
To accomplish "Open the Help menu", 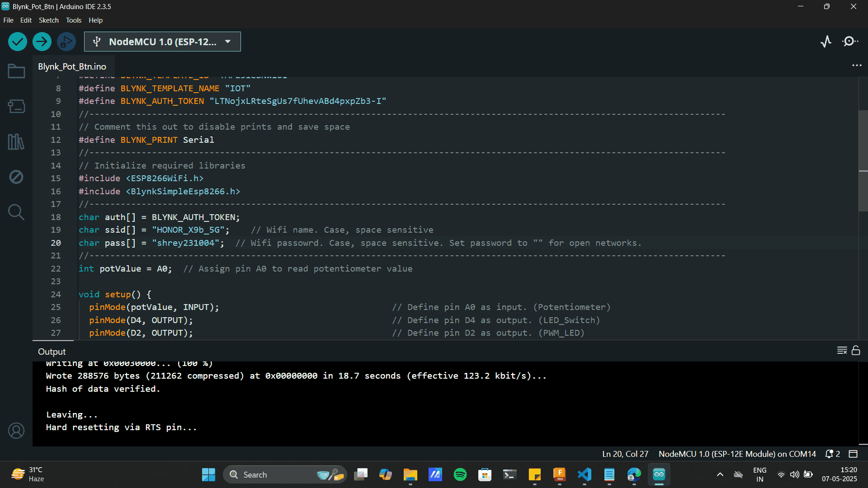I will pos(95,20).
